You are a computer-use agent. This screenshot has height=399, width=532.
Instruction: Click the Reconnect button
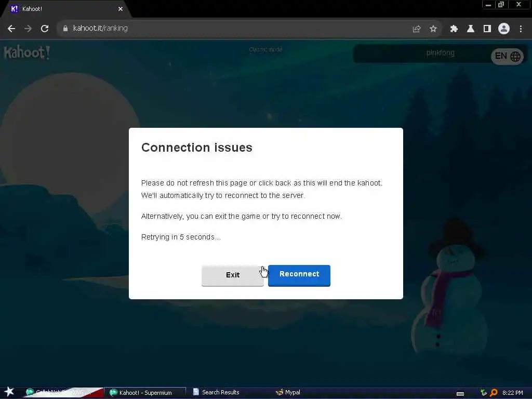(299, 275)
